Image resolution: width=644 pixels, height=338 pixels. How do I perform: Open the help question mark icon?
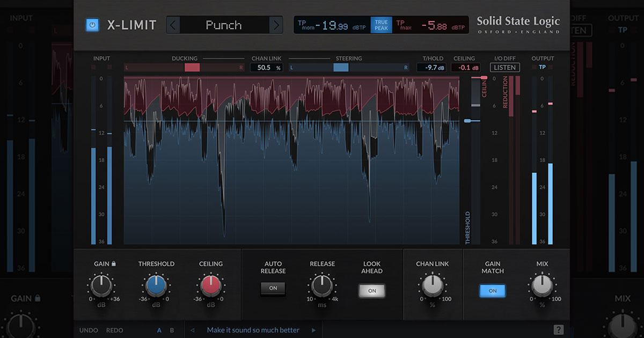(x=558, y=330)
